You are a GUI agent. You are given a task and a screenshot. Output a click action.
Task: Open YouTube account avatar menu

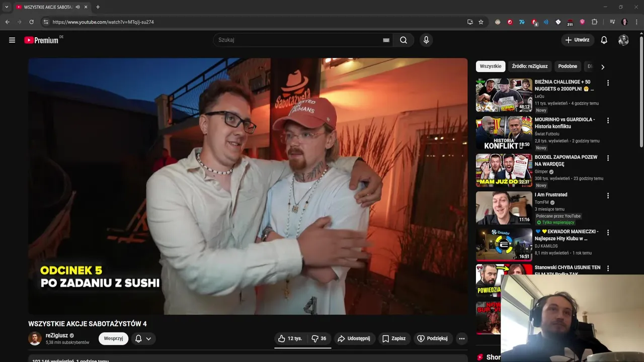click(x=623, y=40)
